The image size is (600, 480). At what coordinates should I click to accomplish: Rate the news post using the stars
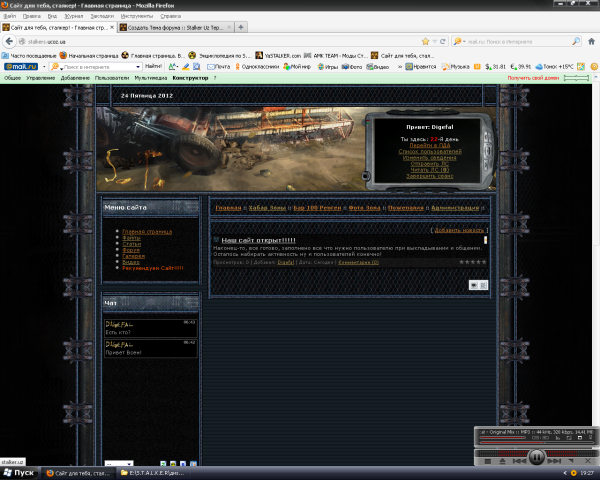point(473,262)
